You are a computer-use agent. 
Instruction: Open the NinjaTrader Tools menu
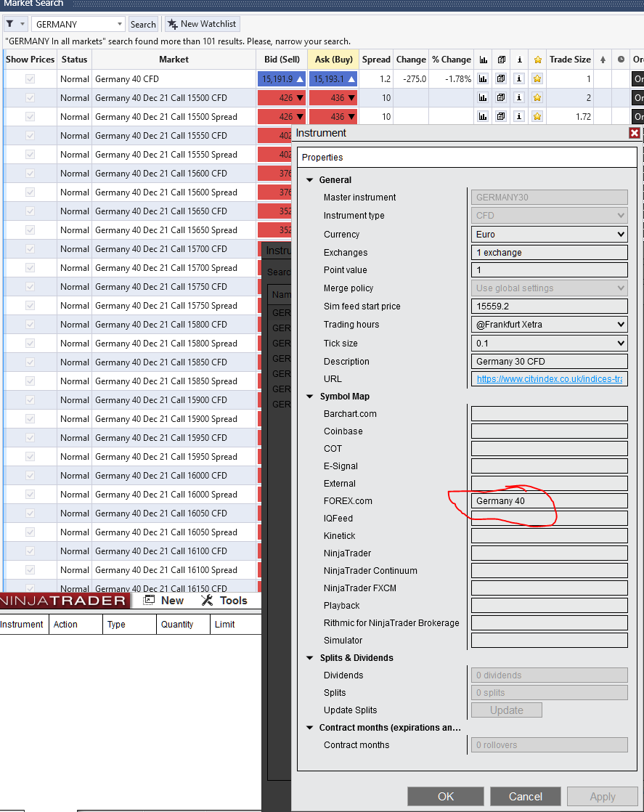(224, 600)
